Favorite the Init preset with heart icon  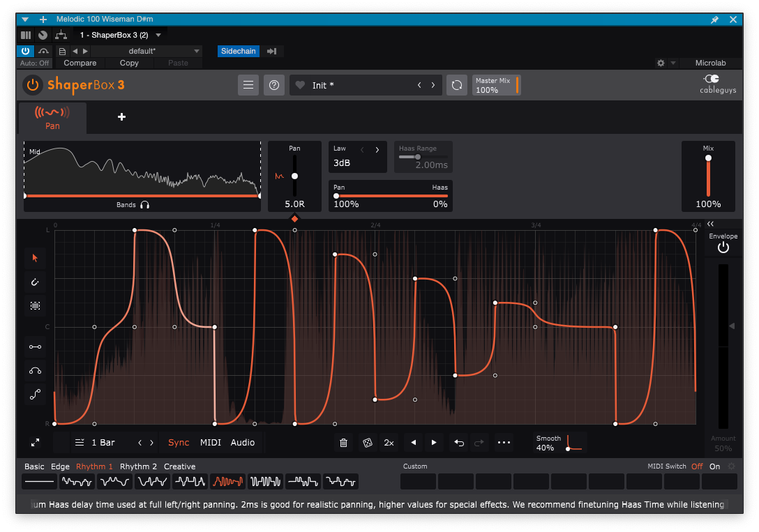point(300,85)
